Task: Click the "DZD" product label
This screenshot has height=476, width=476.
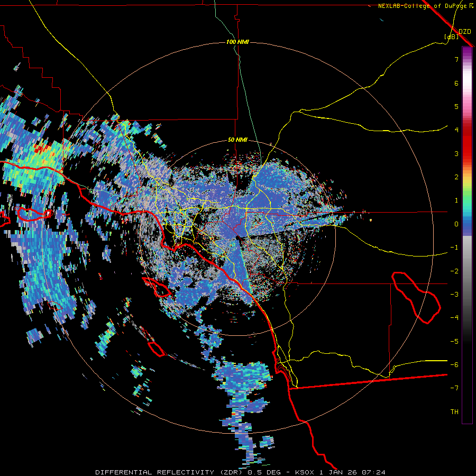Action: 465,32
